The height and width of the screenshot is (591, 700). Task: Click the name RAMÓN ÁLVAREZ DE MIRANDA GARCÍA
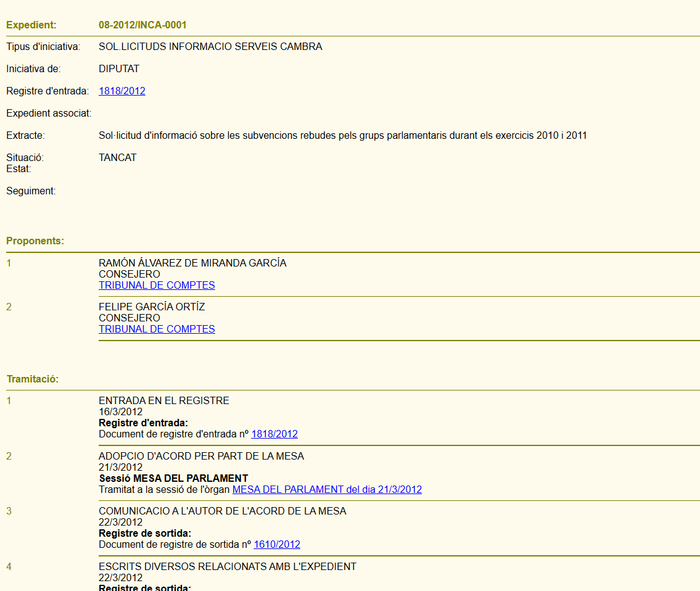tap(192, 263)
